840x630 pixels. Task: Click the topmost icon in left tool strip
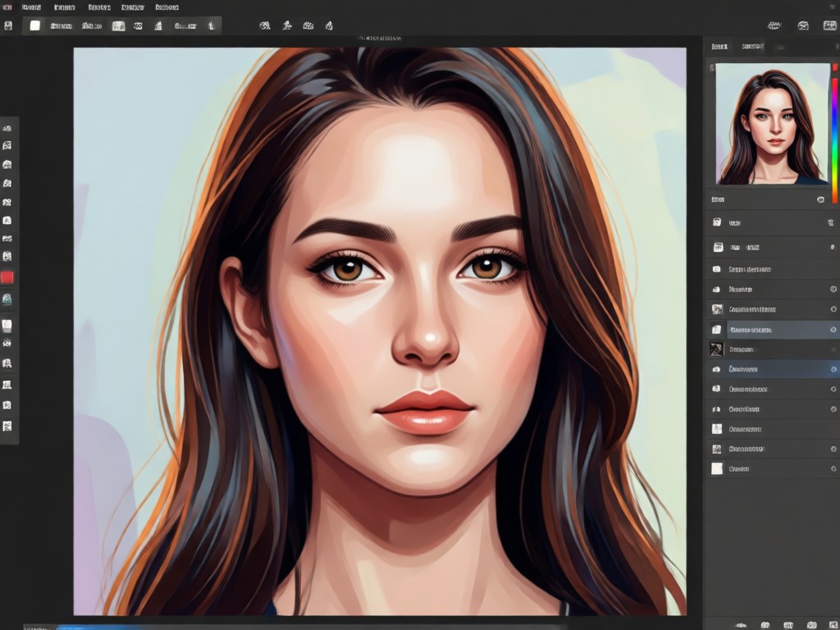point(7,129)
